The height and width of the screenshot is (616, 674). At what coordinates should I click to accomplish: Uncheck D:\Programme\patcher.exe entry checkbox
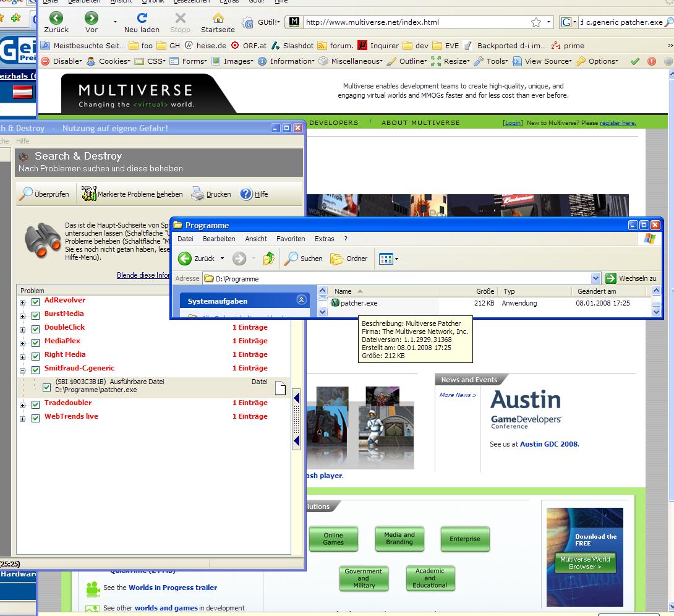click(47, 387)
